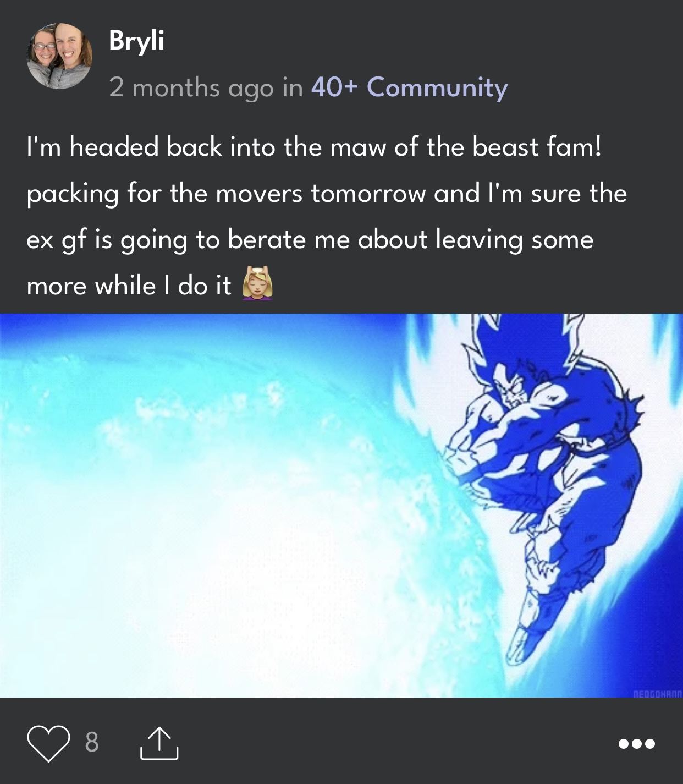Open Bryli's username link
This screenshot has width=683, height=784.
pyautogui.click(x=136, y=41)
